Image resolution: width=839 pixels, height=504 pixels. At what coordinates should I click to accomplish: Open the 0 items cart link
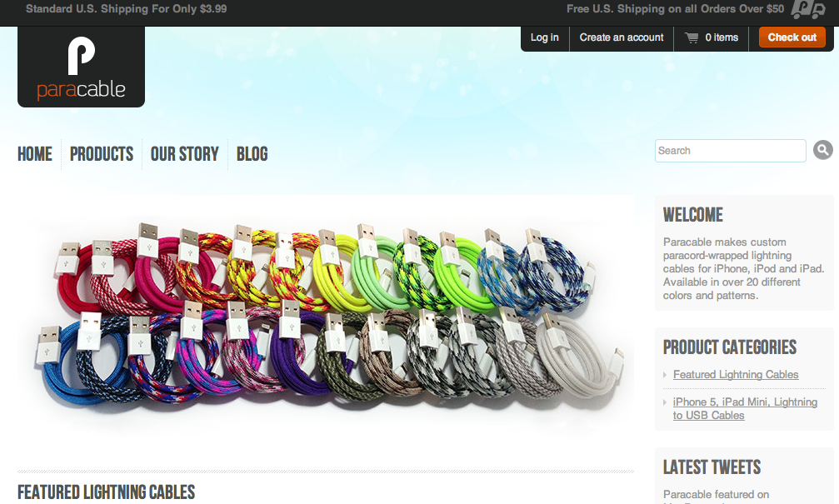722,37
